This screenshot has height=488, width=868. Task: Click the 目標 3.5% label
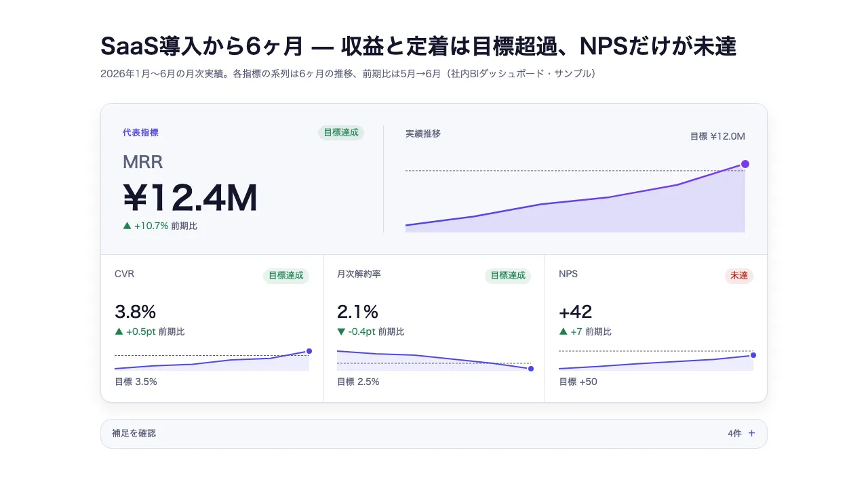point(136,382)
